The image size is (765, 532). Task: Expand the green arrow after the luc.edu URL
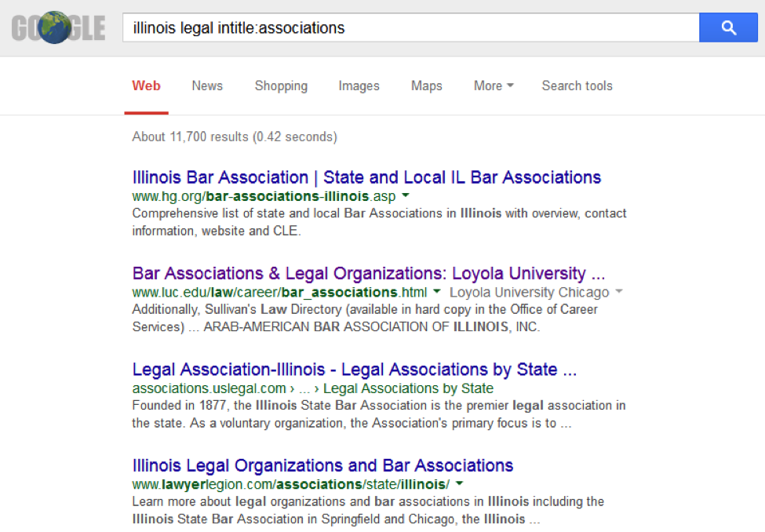click(x=438, y=292)
